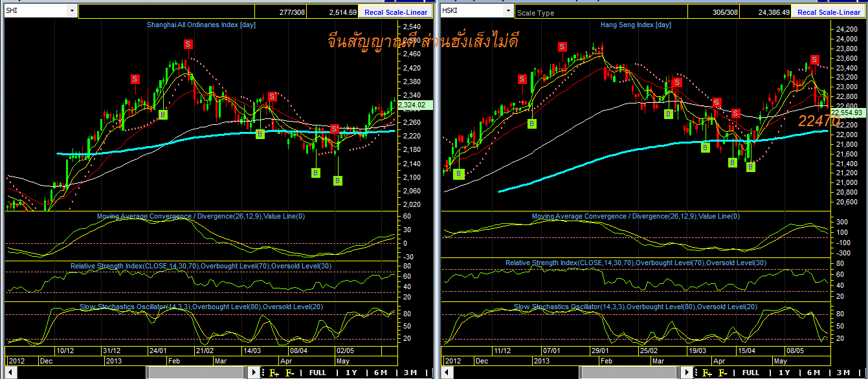Viewport: 868px width, 379px height.
Task: Click Slow Stochastics Oscillator title in Shanghai panel
Action: pyautogui.click(x=201, y=306)
